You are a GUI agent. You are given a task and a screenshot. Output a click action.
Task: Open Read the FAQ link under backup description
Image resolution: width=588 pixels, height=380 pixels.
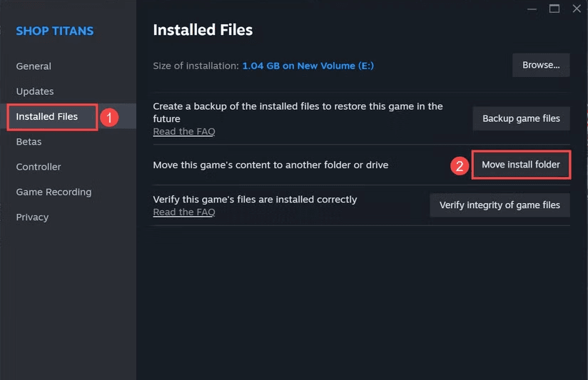pyautogui.click(x=184, y=131)
